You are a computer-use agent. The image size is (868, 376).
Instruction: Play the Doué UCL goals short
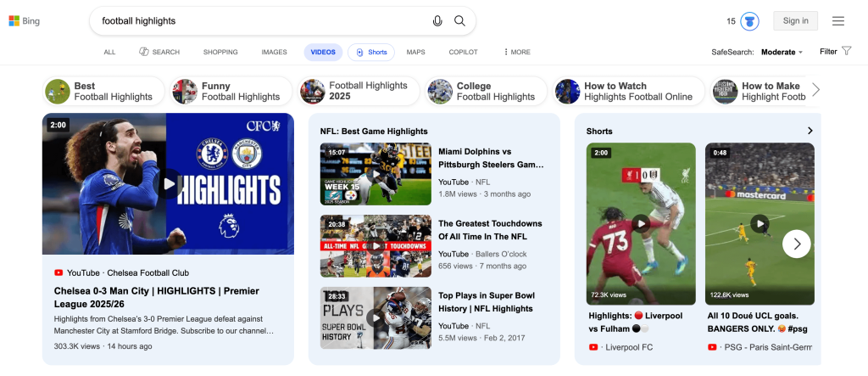click(x=759, y=223)
